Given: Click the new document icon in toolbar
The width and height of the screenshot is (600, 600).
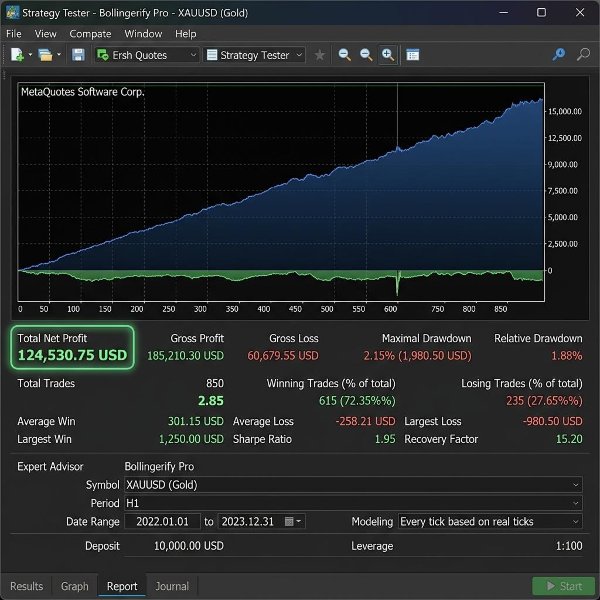Looking at the screenshot, I should (x=17, y=55).
